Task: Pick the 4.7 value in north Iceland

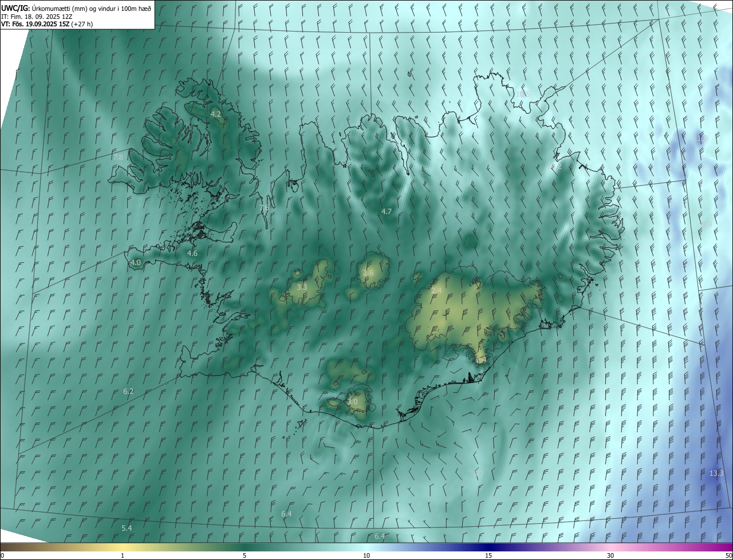Action: [387, 211]
